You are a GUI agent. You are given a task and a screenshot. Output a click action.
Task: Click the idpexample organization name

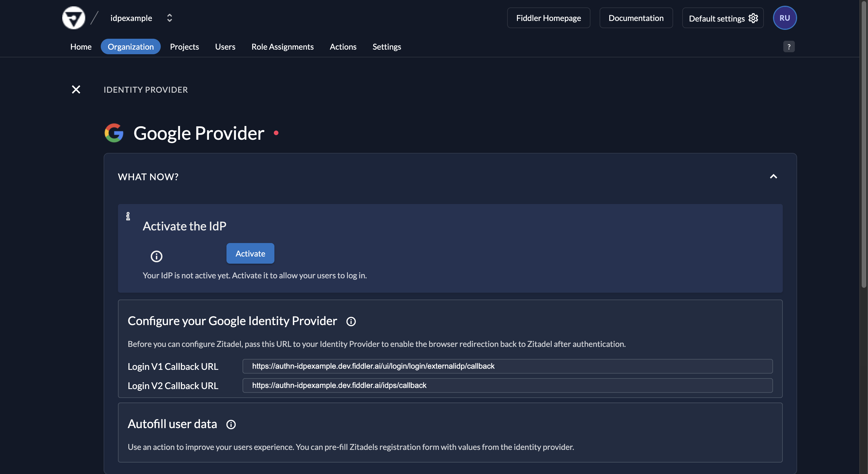131,18
